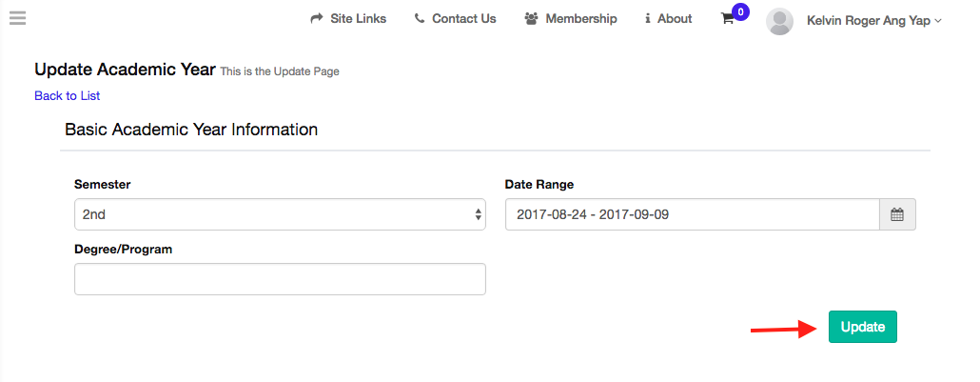Click the user avatar picture
This screenshot has width=980, height=382.
[779, 21]
